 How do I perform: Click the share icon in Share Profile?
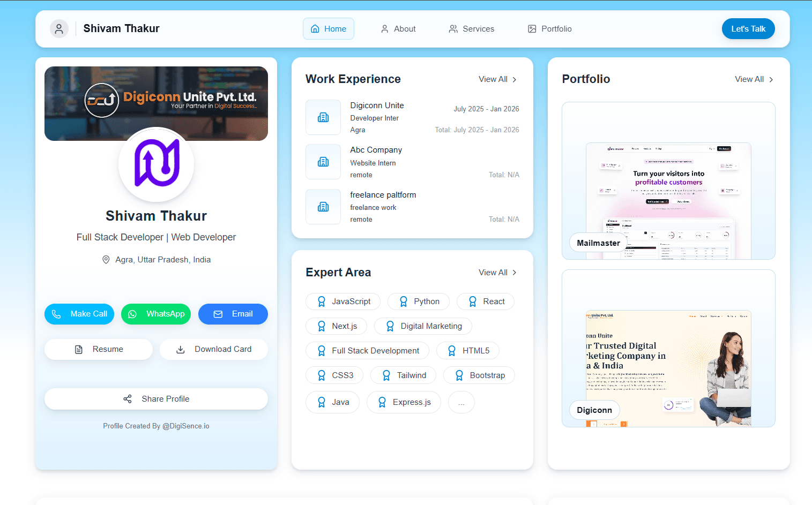128,399
